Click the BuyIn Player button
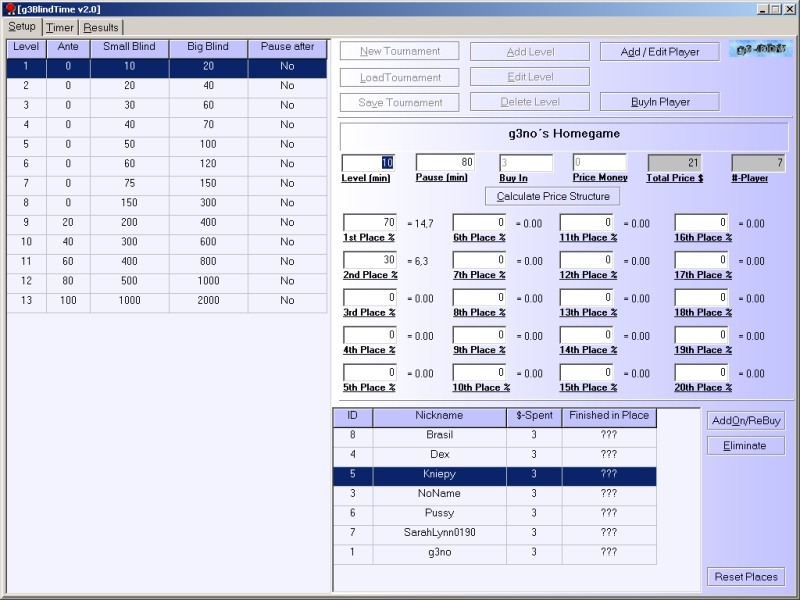The image size is (800, 600). click(660, 102)
